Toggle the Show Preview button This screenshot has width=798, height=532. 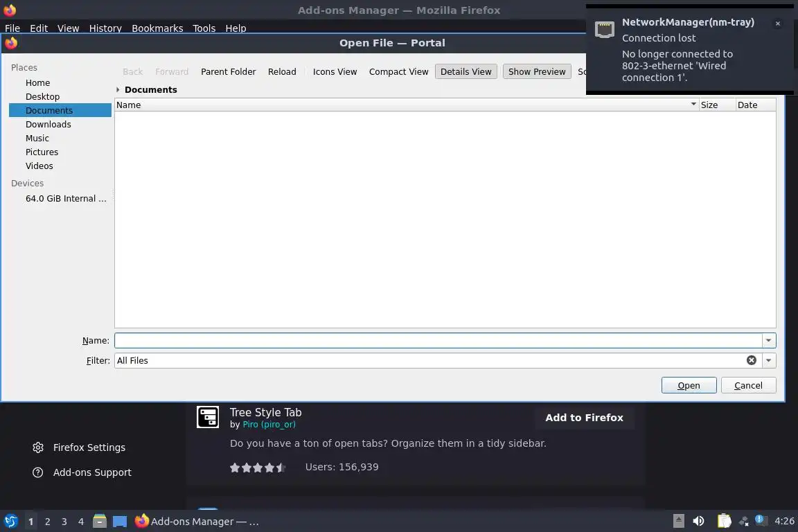point(537,72)
